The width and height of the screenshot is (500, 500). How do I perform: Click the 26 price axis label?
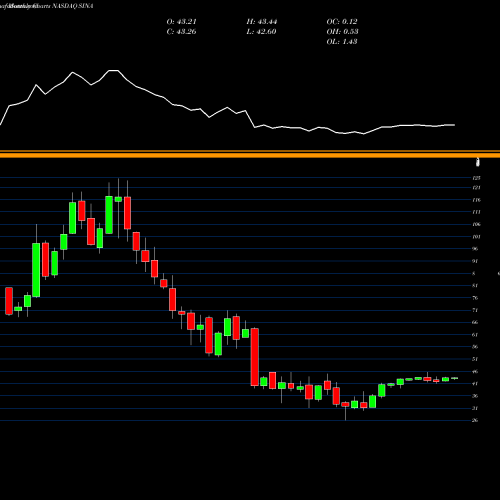click(475, 420)
